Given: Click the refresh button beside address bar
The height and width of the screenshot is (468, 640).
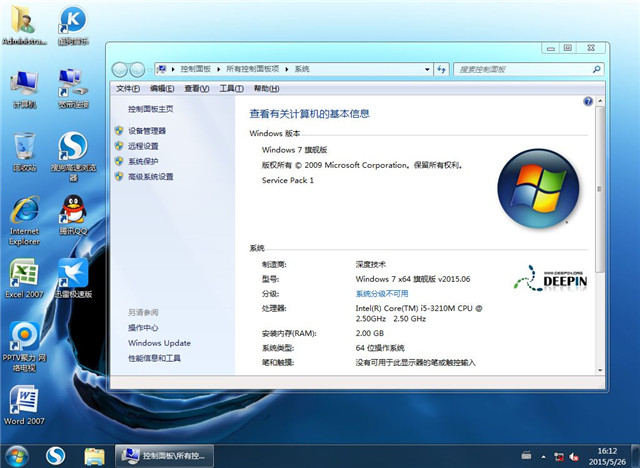Looking at the screenshot, I should (441, 69).
